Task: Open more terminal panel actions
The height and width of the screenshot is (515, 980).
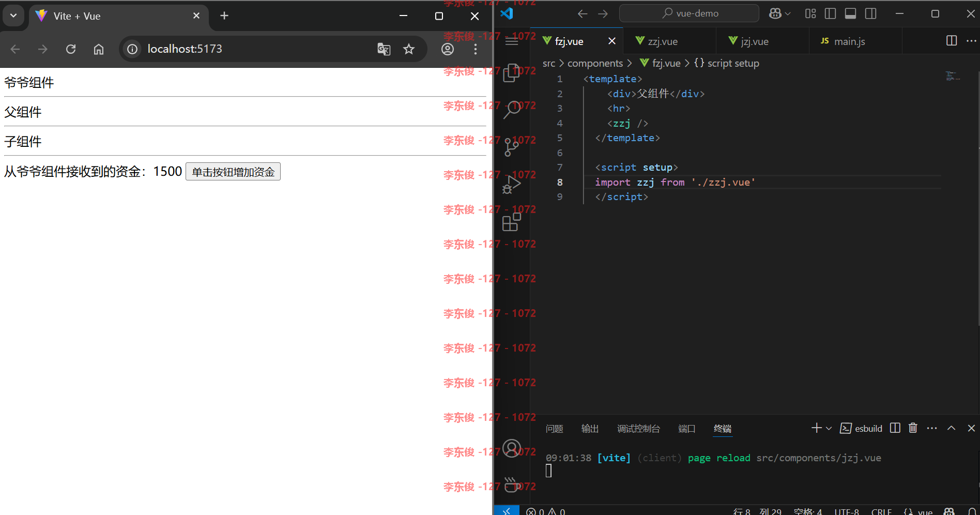Action: [932, 428]
